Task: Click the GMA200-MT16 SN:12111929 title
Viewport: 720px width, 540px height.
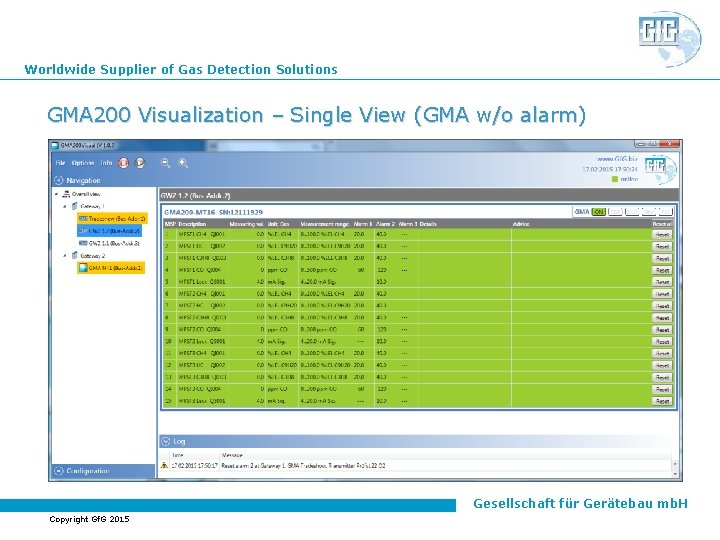Action: (x=214, y=212)
